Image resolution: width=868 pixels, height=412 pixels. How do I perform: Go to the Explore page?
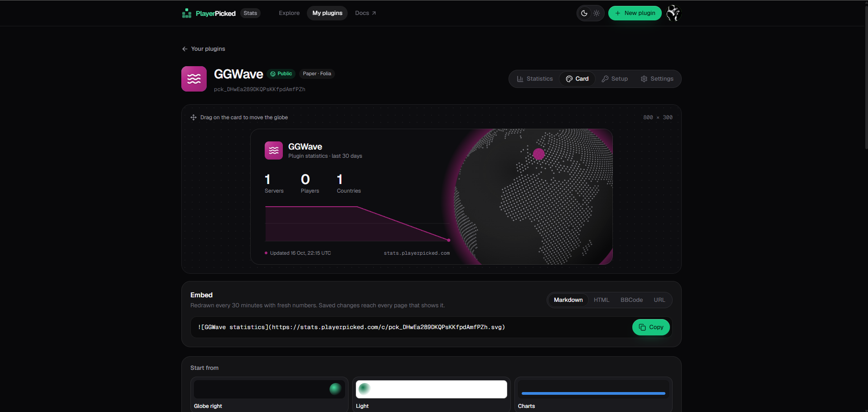[x=289, y=13]
